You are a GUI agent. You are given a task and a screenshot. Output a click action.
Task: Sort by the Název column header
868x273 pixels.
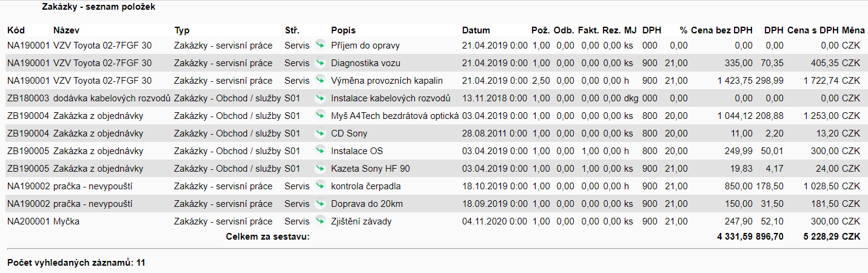(x=66, y=30)
